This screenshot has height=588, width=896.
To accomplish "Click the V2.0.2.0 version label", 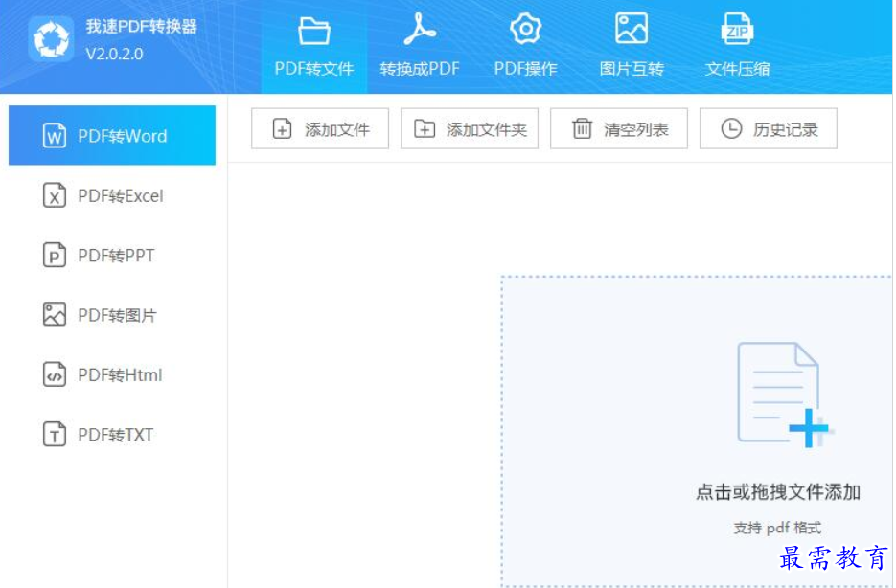I will click(x=114, y=54).
